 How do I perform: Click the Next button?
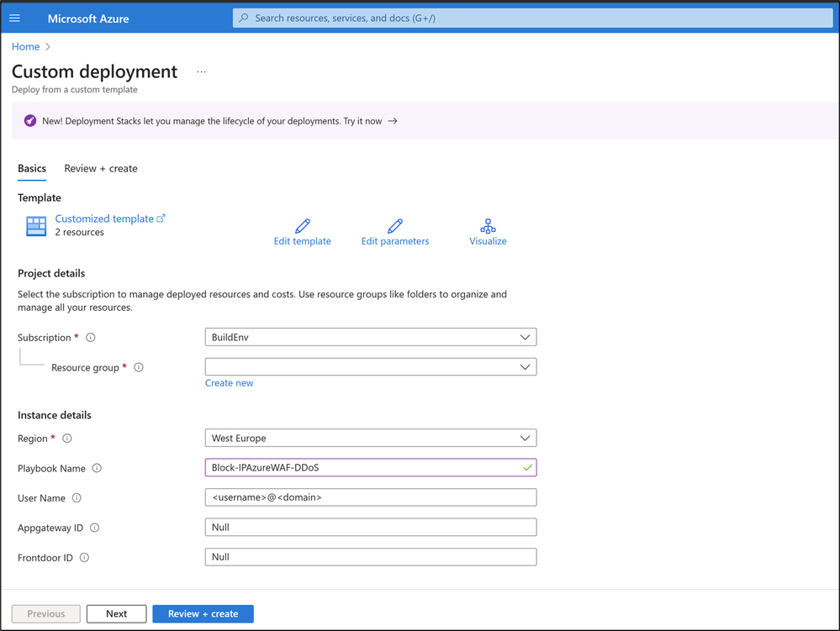[x=116, y=614]
